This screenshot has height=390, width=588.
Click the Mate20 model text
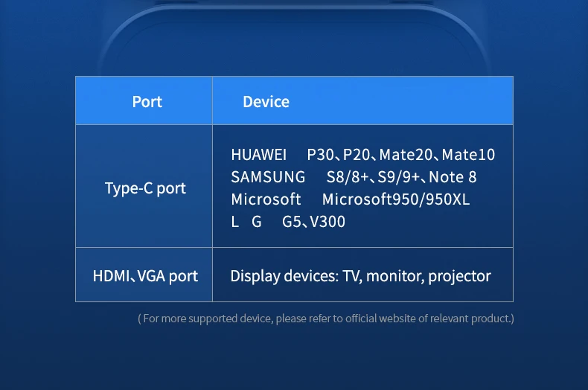click(x=406, y=155)
